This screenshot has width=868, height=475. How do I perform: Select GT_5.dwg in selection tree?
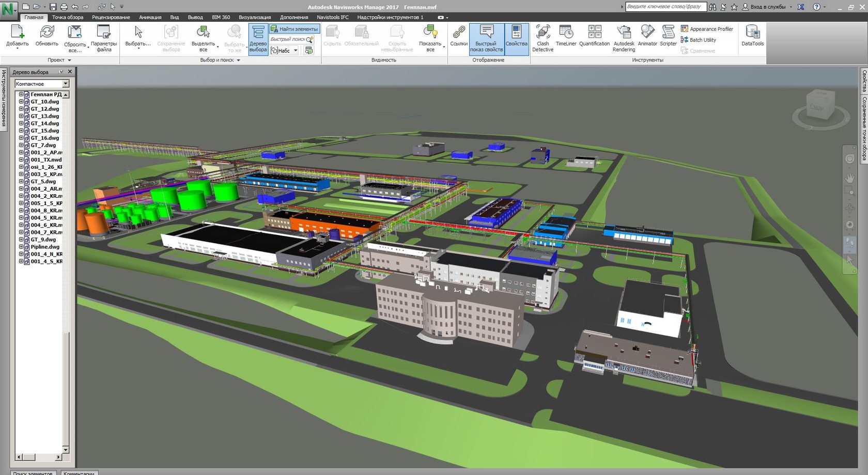tap(43, 181)
